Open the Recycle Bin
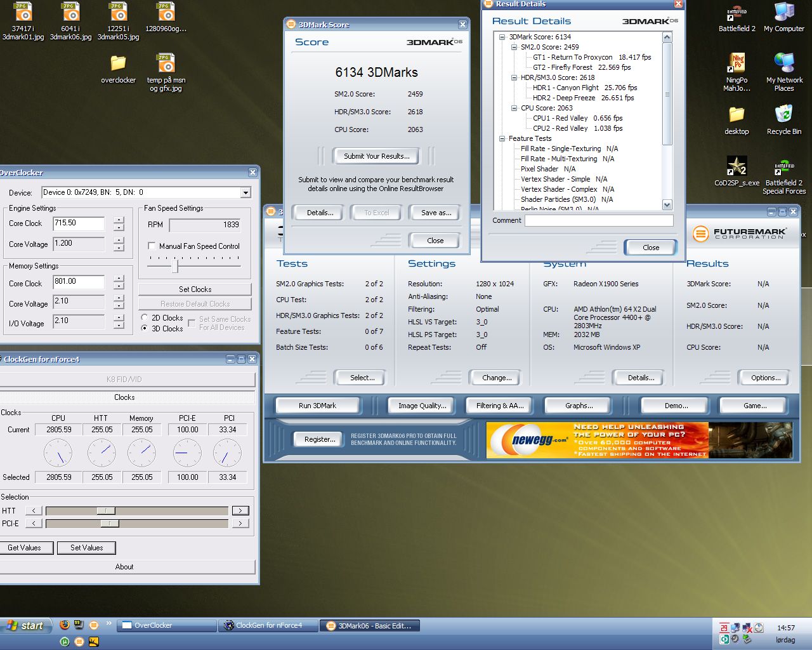812x650 pixels. (x=784, y=121)
